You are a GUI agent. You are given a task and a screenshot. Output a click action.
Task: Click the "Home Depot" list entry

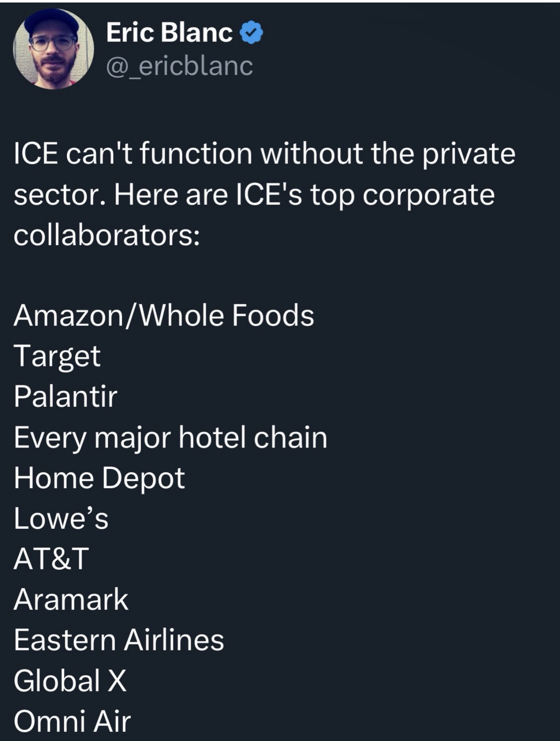99,478
